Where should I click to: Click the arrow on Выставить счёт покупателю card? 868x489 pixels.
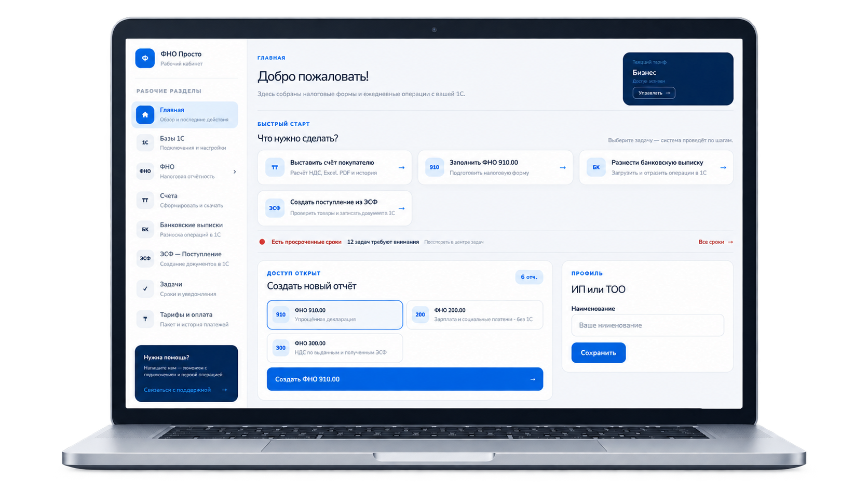pyautogui.click(x=401, y=167)
